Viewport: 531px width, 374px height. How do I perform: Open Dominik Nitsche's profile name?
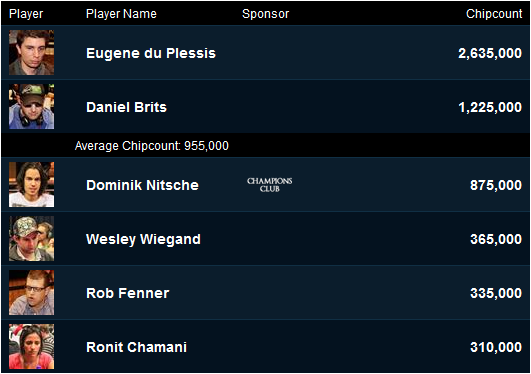[143, 185]
